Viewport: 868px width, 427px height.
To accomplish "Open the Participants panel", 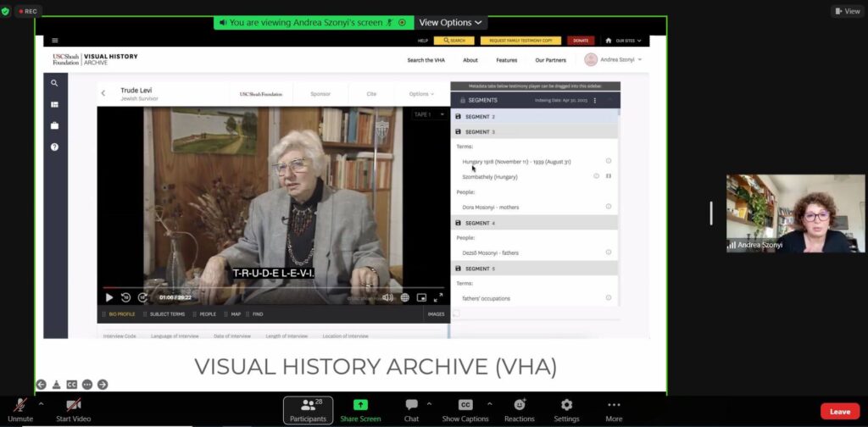I will tap(308, 410).
